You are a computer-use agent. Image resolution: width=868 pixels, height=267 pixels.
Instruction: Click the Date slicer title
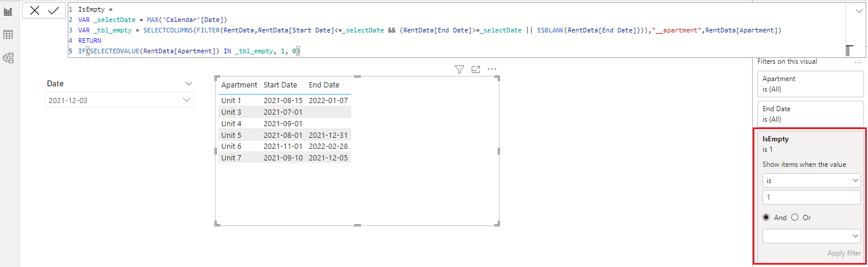(x=55, y=83)
